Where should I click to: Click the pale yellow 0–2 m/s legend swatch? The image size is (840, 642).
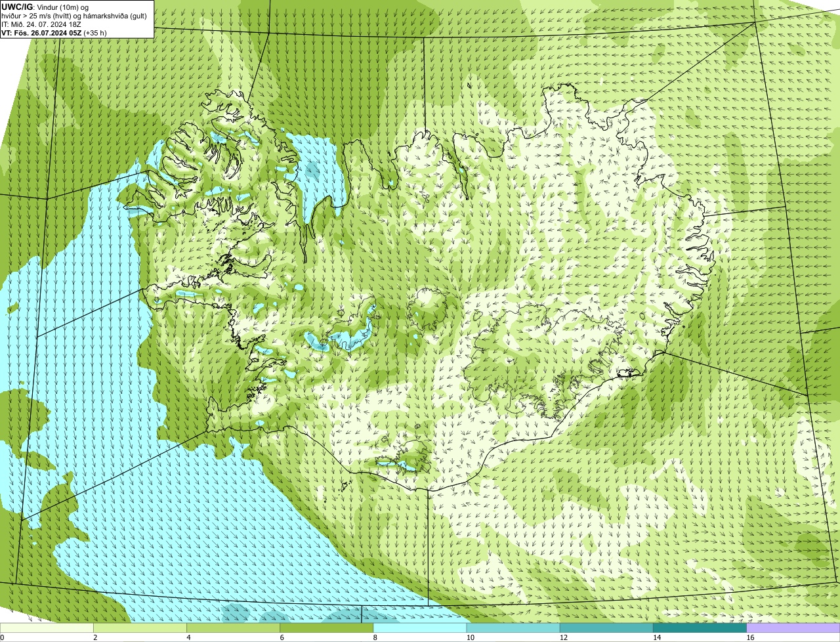point(47,628)
